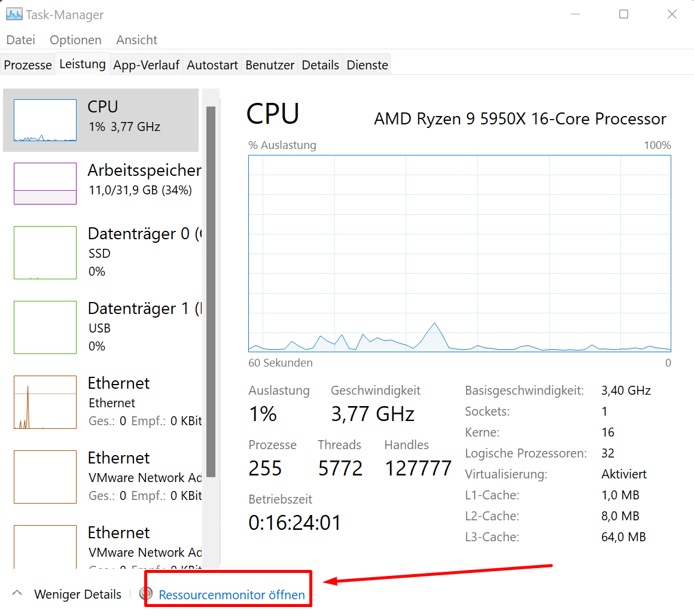Select the Arbeitsspeicher 11,0/31,9 GB entry
The height and width of the screenshot is (616, 694).
tap(102, 183)
